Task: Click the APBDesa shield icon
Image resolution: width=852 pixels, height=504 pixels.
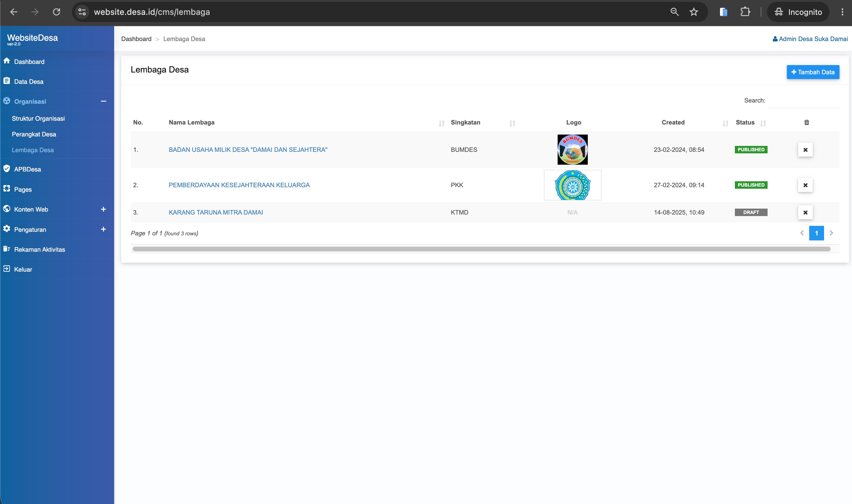Action: 7,168
